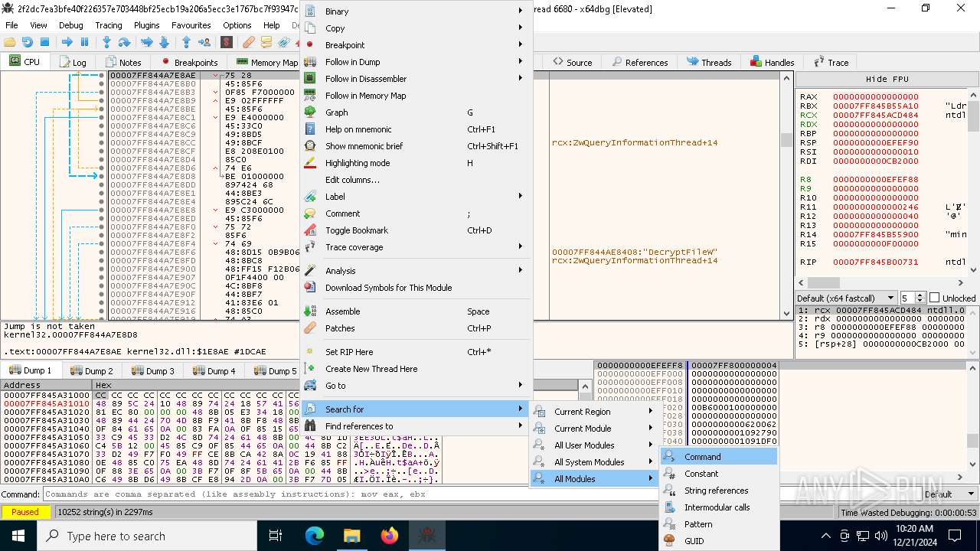Select Pattern from the search submenu
This screenshot has width=980, height=551.
pyautogui.click(x=719, y=524)
